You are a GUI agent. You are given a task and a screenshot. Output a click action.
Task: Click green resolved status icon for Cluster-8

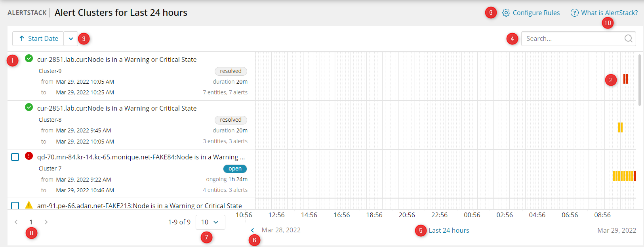click(29, 107)
